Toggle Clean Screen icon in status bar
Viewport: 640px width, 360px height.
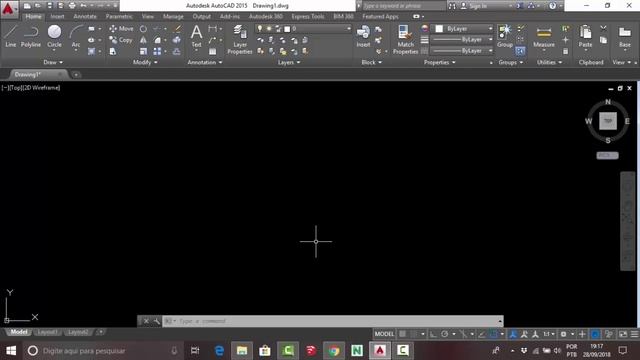tap(623, 334)
